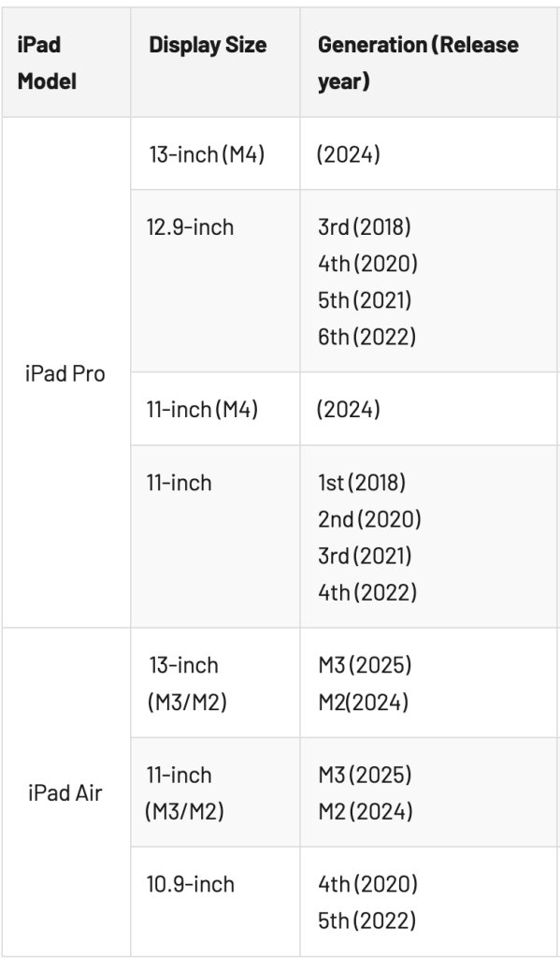Select the iPad Pro row label
The image size is (560, 958).
(x=65, y=373)
